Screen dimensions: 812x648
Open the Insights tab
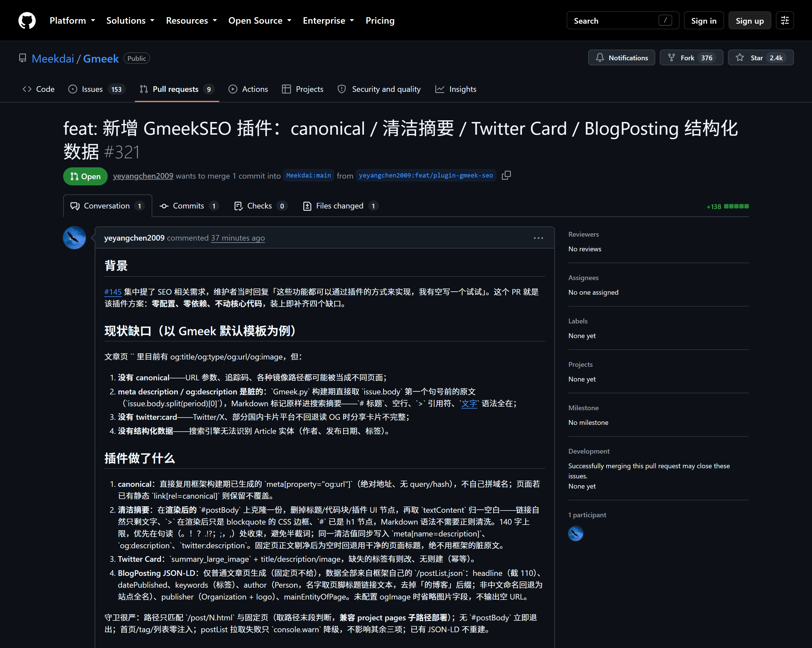coord(456,89)
